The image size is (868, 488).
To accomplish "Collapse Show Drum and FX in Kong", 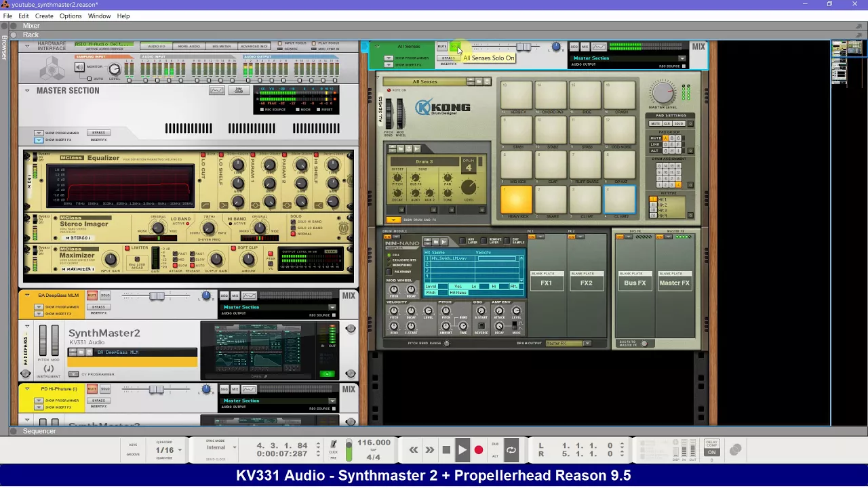I will coord(393,220).
